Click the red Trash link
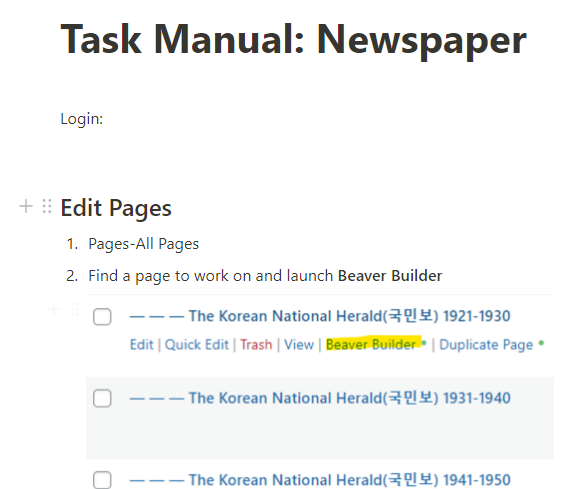This screenshot has height=489, width=578. pos(256,345)
